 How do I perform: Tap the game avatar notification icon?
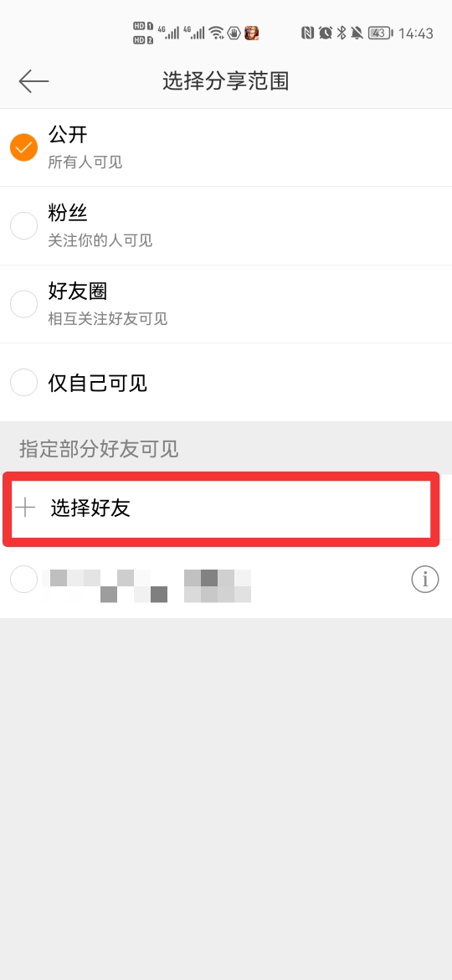pyautogui.click(x=252, y=33)
